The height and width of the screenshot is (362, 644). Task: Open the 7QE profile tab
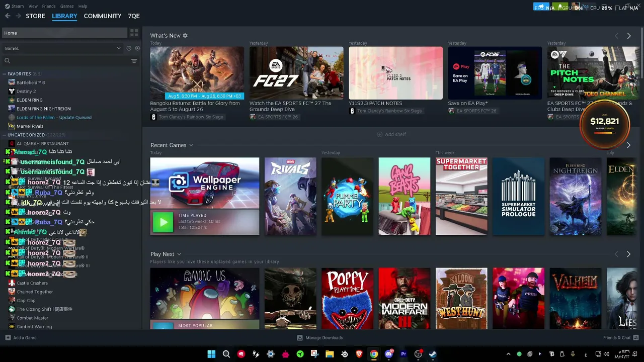click(x=134, y=16)
